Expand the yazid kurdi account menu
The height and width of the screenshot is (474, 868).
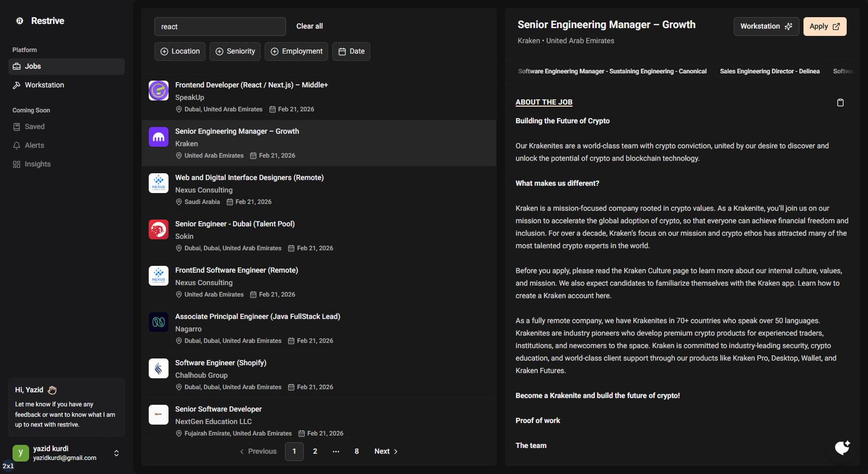tap(116, 453)
